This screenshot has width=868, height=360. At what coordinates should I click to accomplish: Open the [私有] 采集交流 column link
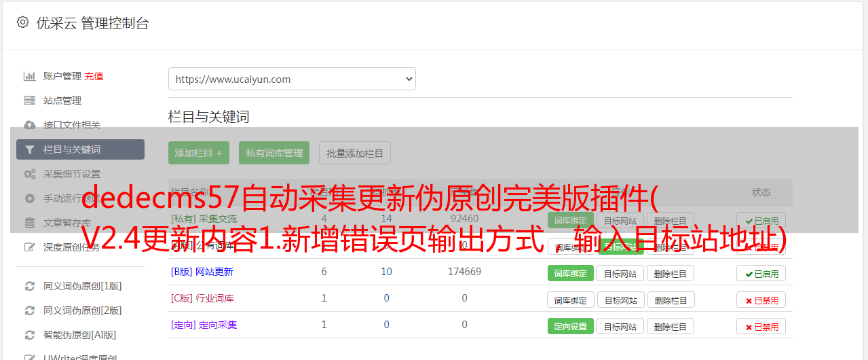[204, 219]
